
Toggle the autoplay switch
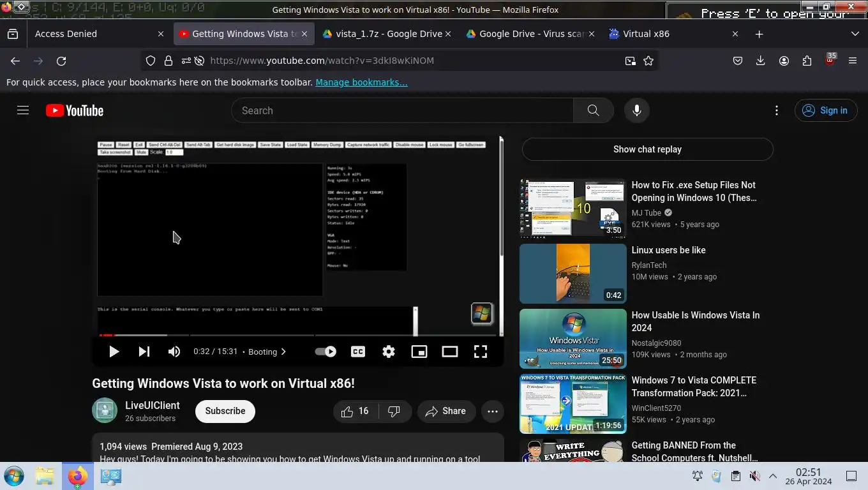325,352
